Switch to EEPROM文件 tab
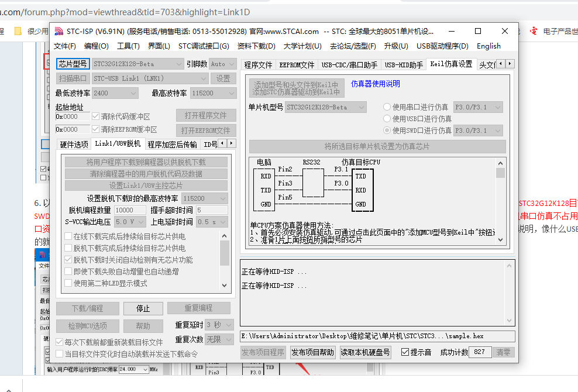Screen dimensions: 578x392 (297, 65)
